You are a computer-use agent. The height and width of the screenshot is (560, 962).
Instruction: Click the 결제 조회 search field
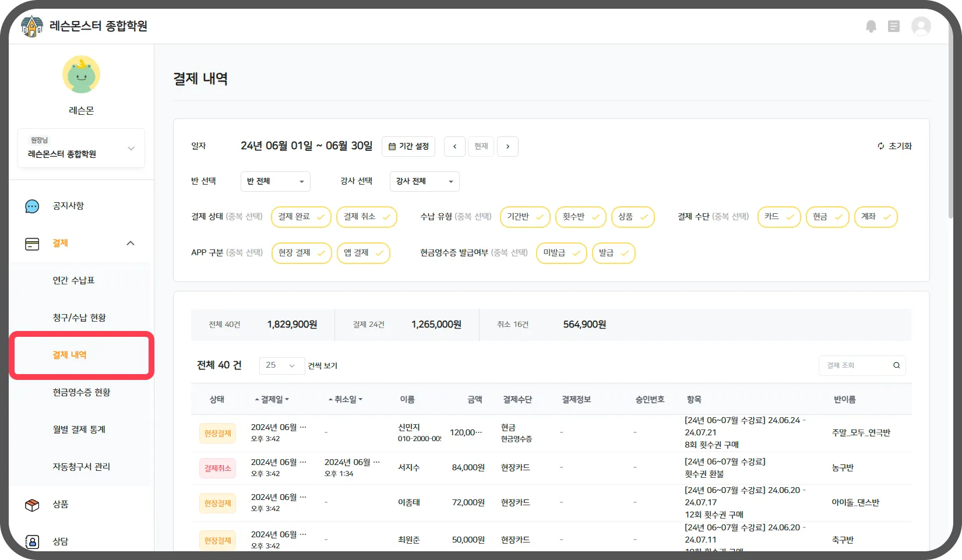pyautogui.click(x=862, y=365)
